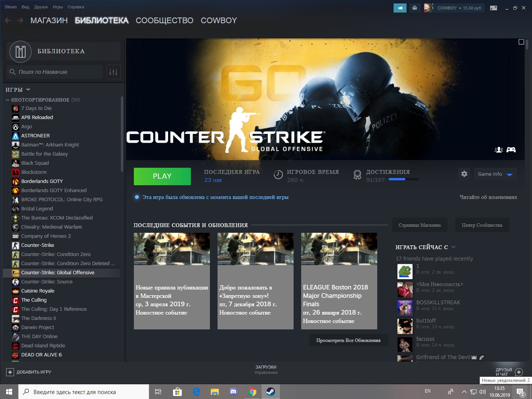Click the playtime clock icon

278,175
